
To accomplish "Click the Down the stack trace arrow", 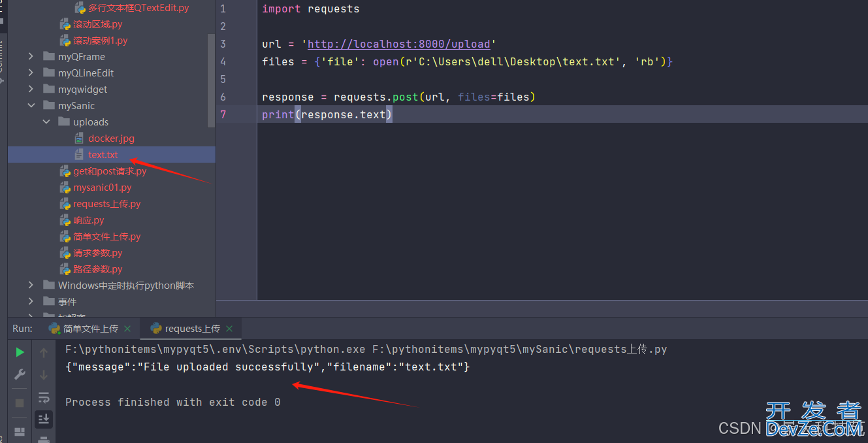I will (x=44, y=375).
